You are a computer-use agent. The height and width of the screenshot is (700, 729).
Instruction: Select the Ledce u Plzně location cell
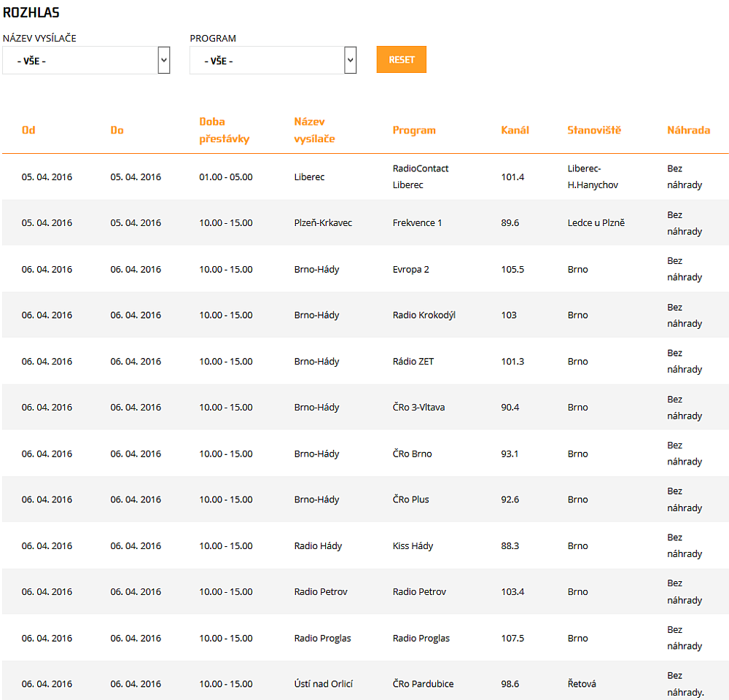596,223
